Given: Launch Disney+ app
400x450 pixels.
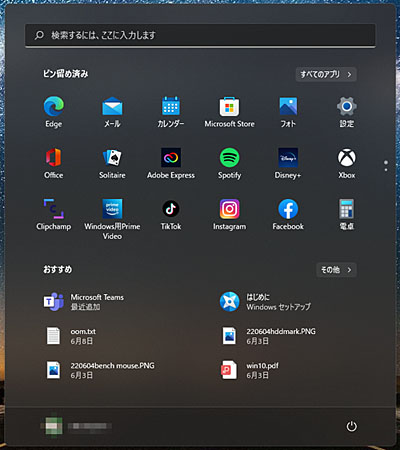Looking at the screenshot, I should click(x=288, y=164).
